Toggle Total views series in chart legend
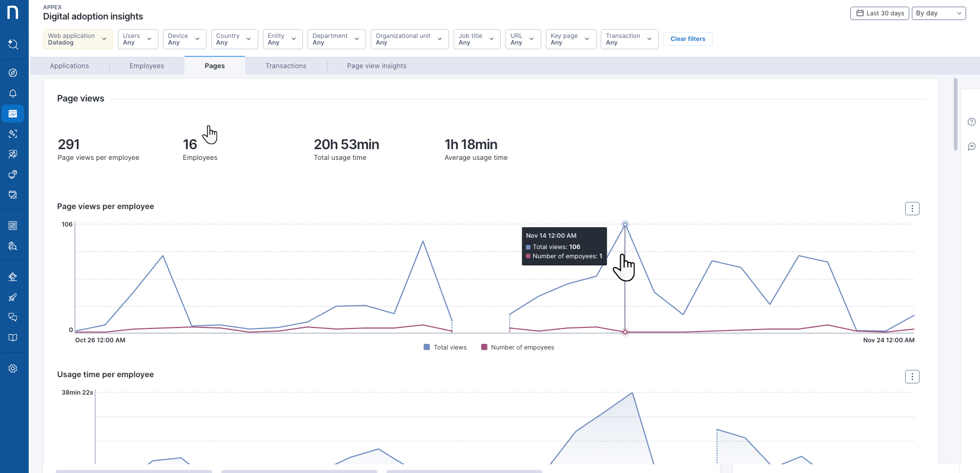This screenshot has width=980, height=473. [445, 347]
